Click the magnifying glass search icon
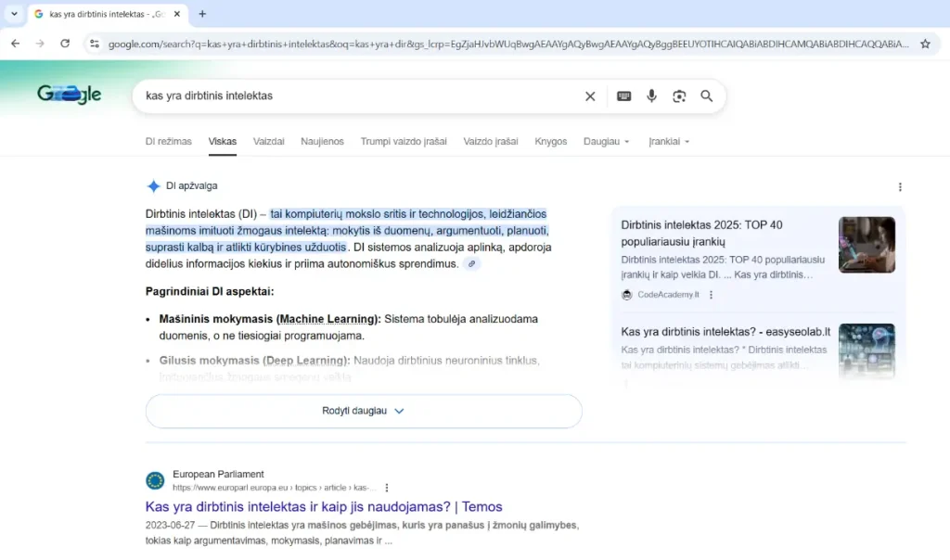 [707, 96]
